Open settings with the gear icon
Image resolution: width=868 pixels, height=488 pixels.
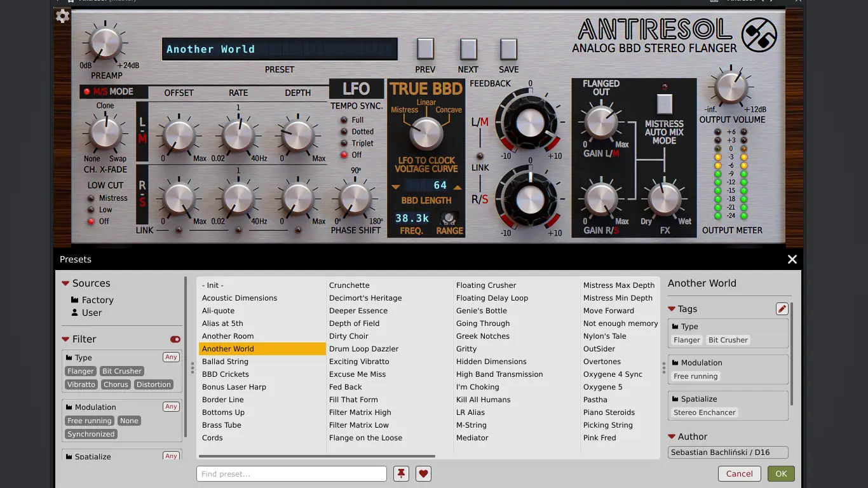pos(62,17)
